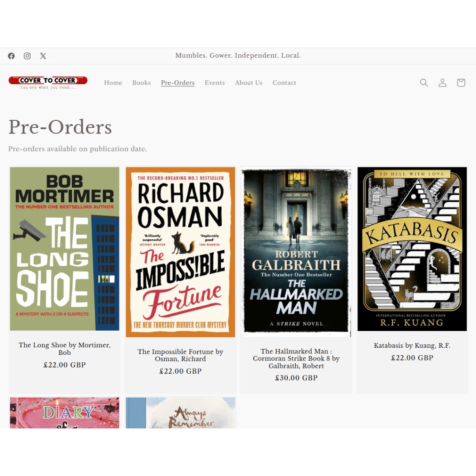
Task: Click 'The Impossible Fortune by Osman, Richard' title
Action: point(180,355)
